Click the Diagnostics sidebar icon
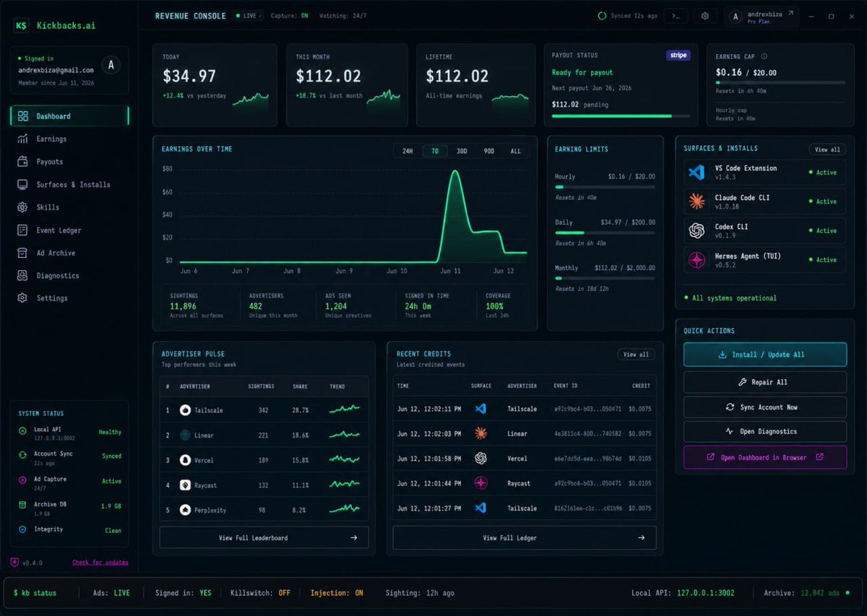 pos(22,275)
